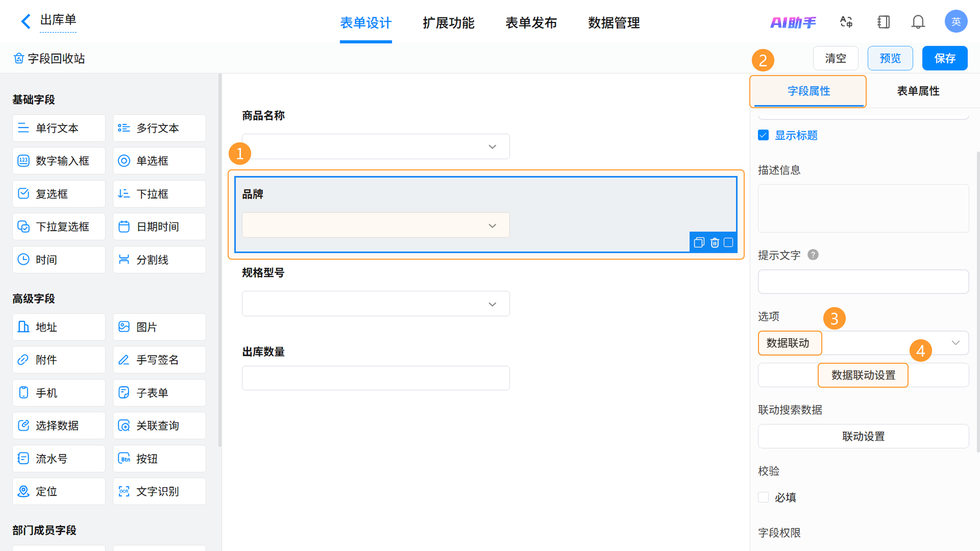
Task: Expand the 规格型号 dropdown
Action: pyautogui.click(x=492, y=304)
